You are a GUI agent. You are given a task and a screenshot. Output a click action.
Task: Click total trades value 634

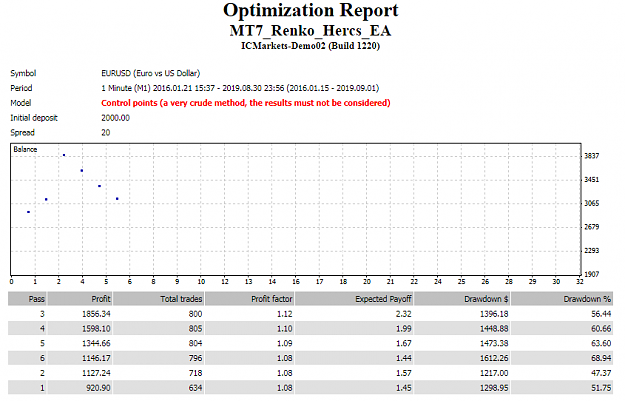pos(195,388)
